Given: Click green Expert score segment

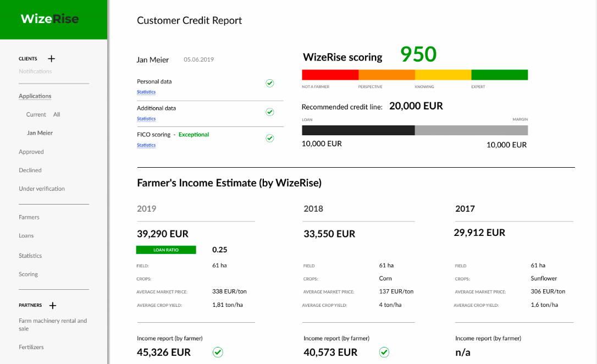Looking at the screenshot, I should (x=500, y=75).
